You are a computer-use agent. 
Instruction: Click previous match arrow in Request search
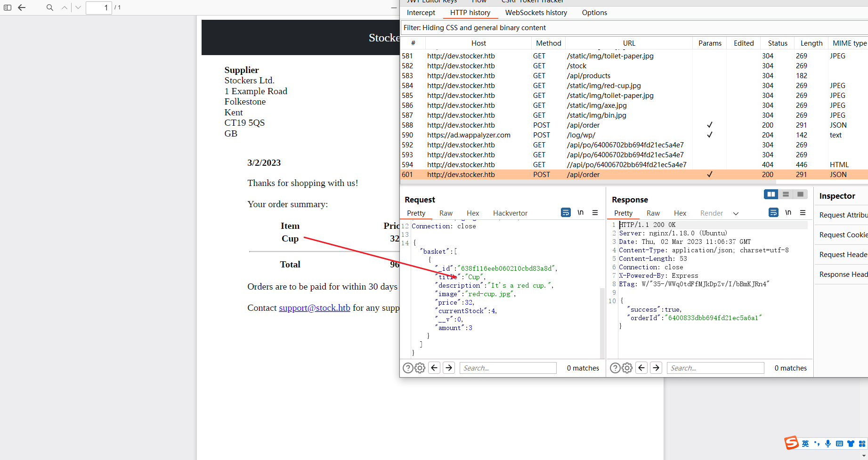pos(435,368)
